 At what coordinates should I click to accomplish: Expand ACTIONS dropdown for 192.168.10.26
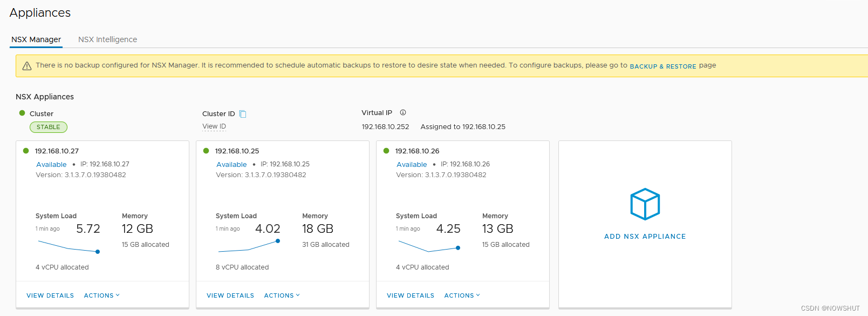point(462,295)
